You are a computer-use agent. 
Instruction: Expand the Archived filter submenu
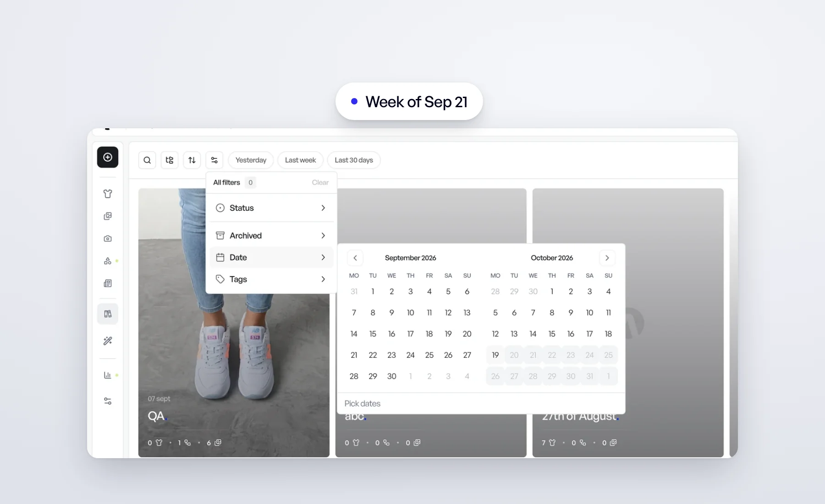point(271,236)
